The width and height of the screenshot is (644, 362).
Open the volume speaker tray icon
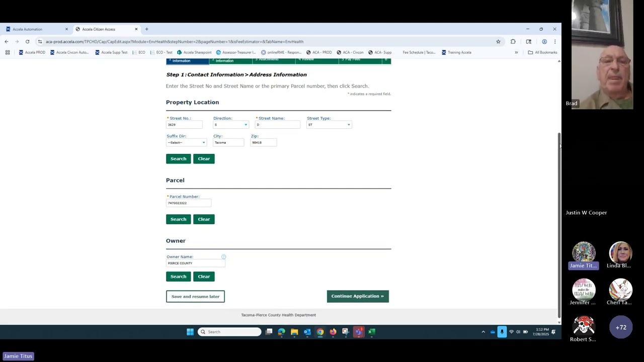point(518,332)
